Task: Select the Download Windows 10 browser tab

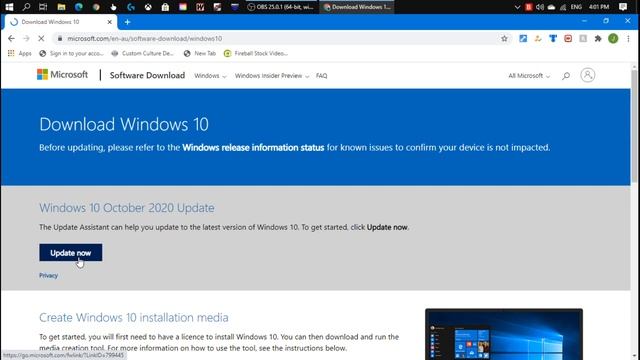Action: pyautogui.click(x=61, y=22)
